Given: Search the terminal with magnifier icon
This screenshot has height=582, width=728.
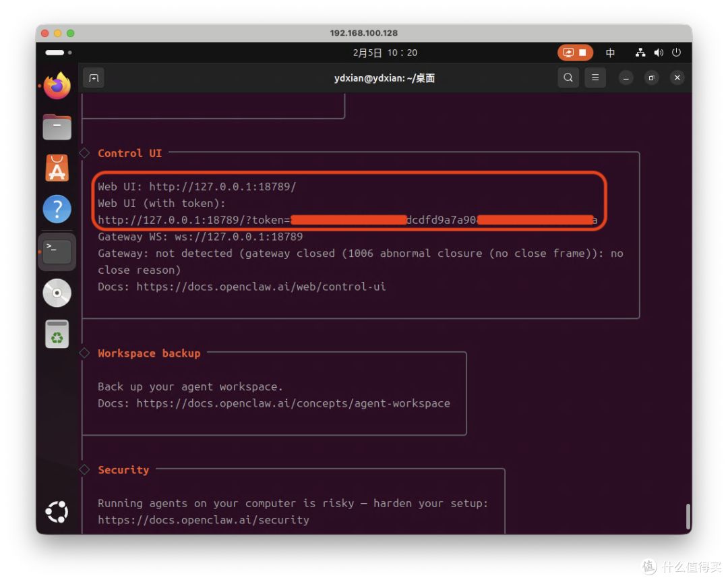Looking at the screenshot, I should coord(568,78).
